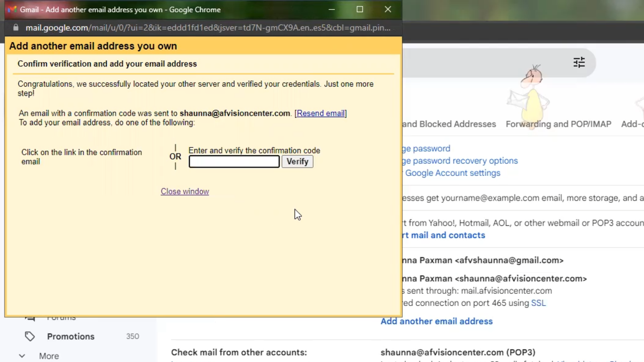
Task: Close the Add email address popup
Action: 388,9
